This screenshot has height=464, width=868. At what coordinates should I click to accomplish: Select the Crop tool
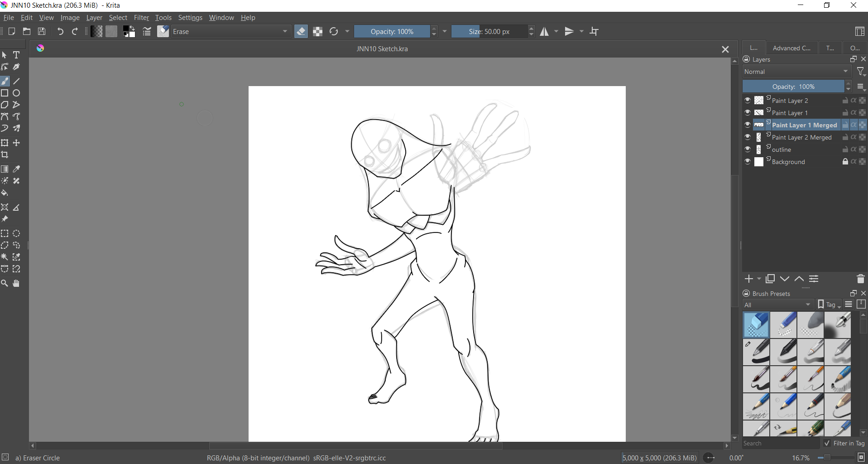click(x=5, y=155)
